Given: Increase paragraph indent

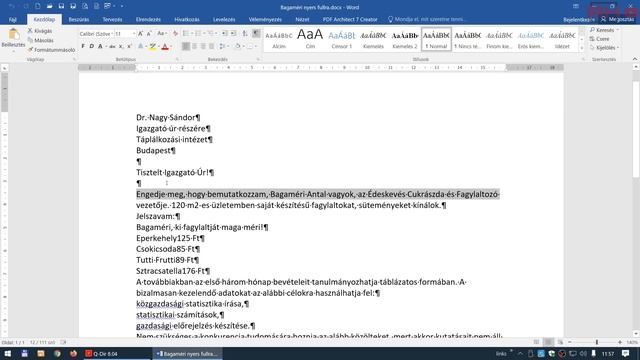Looking at the screenshot, I should coord(233,33).
